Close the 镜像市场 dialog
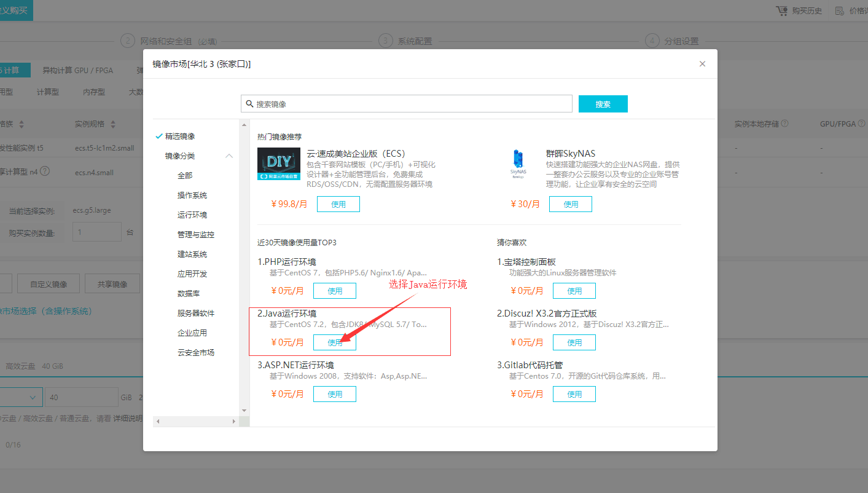 703,64
